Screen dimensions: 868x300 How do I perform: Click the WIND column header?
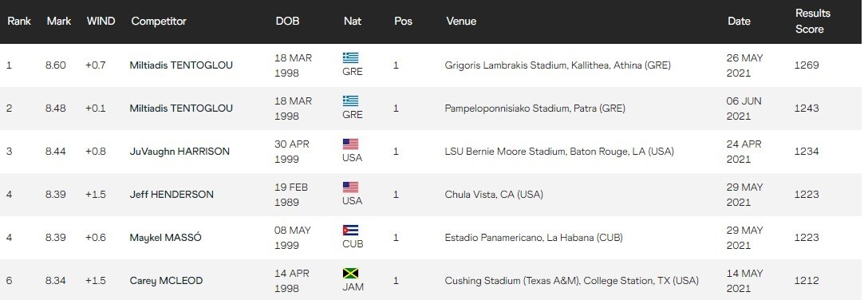click(101, 21)
